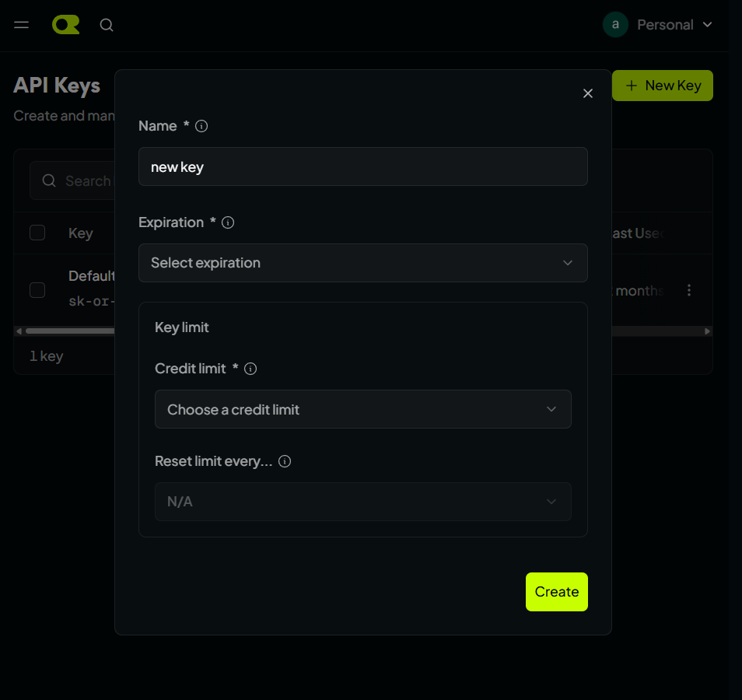
Task: Open the N/A reset limit dropdown
Action: 363,502
